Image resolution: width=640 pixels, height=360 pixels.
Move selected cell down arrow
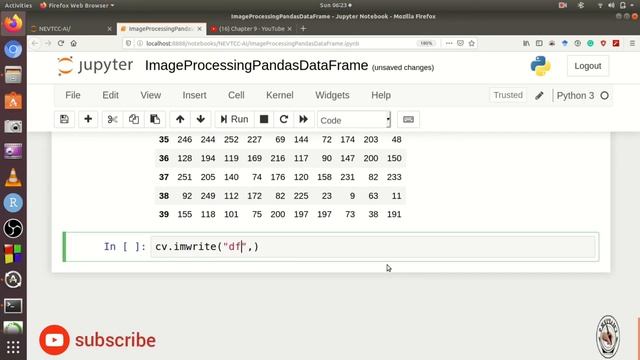[200, 119]
